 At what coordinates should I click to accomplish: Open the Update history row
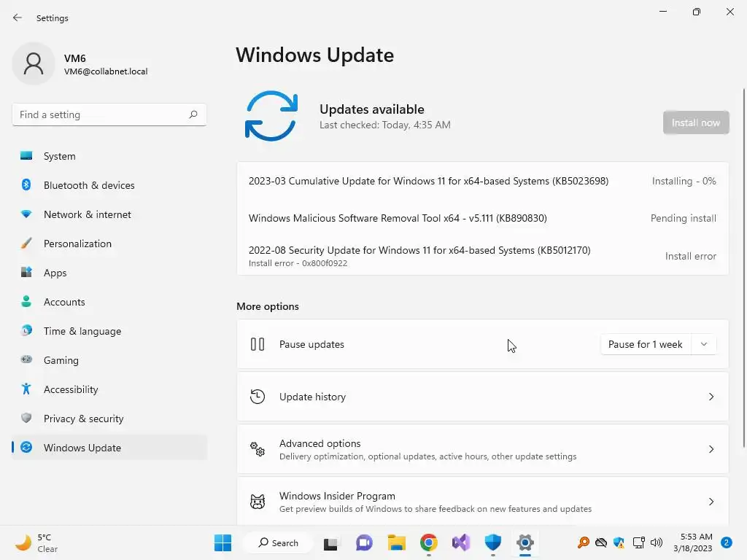coord(483,397)
